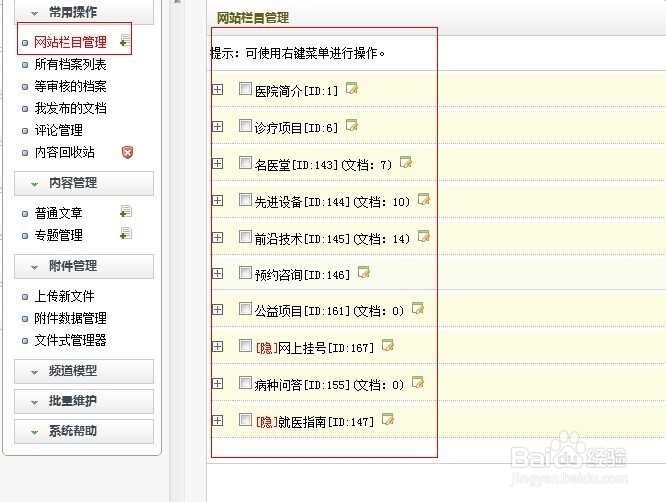Go to 等审核的档案

click(x=70, y=86)
